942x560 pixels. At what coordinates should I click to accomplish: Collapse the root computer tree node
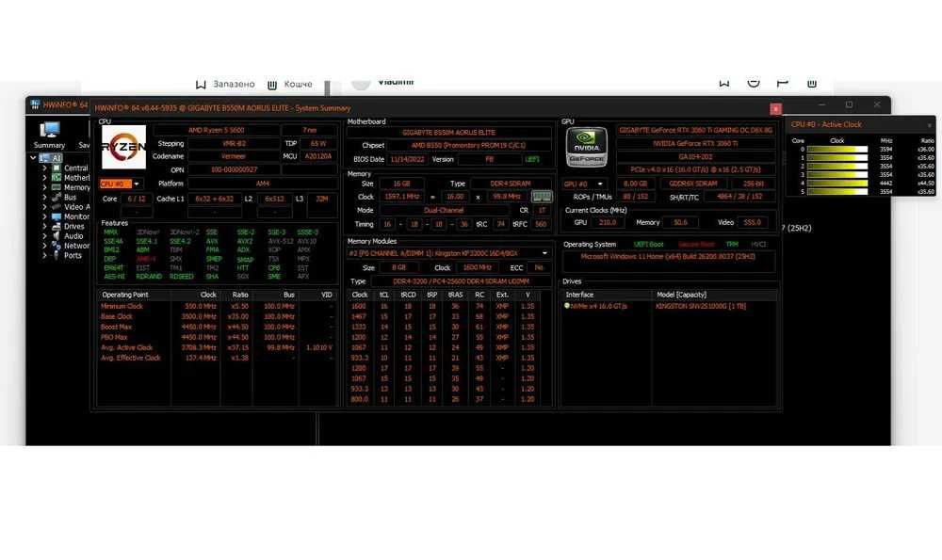33,158
